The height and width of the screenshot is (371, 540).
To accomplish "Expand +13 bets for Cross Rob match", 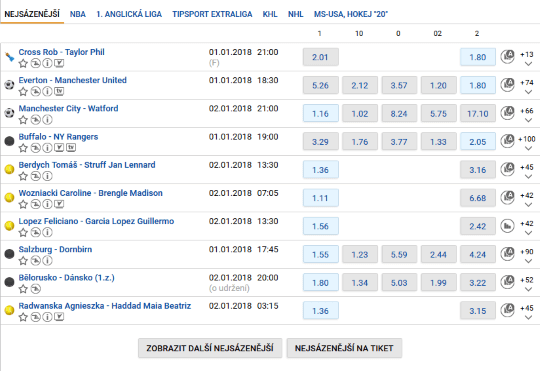I will coord(527,59).
